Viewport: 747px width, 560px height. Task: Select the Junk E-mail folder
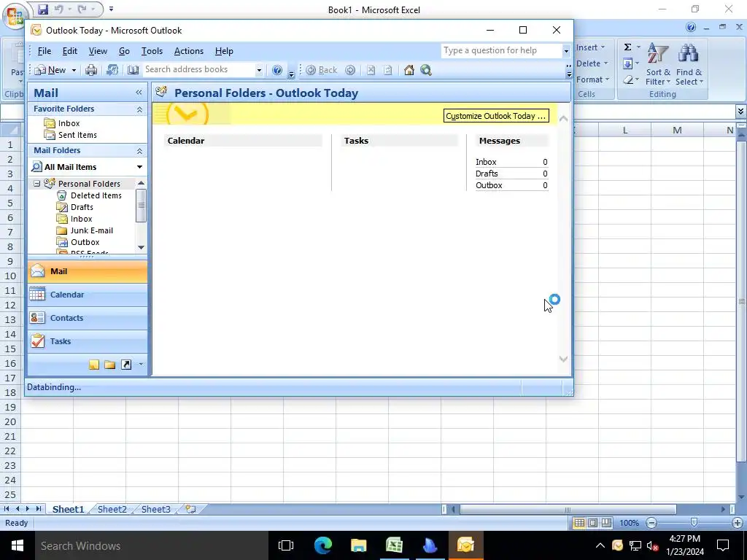[91, 230]
